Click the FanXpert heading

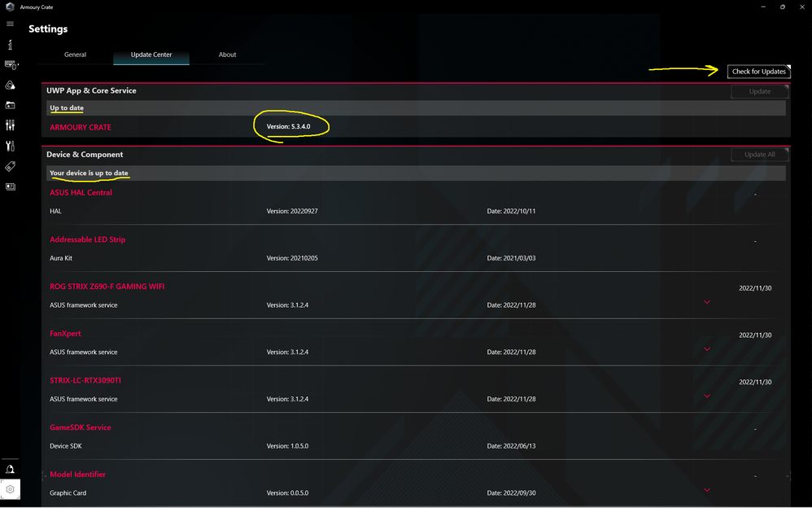tap(65, 333)
